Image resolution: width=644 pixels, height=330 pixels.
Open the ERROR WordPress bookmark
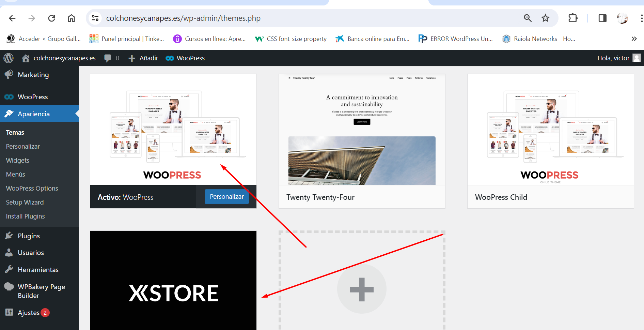pos(456,39)
